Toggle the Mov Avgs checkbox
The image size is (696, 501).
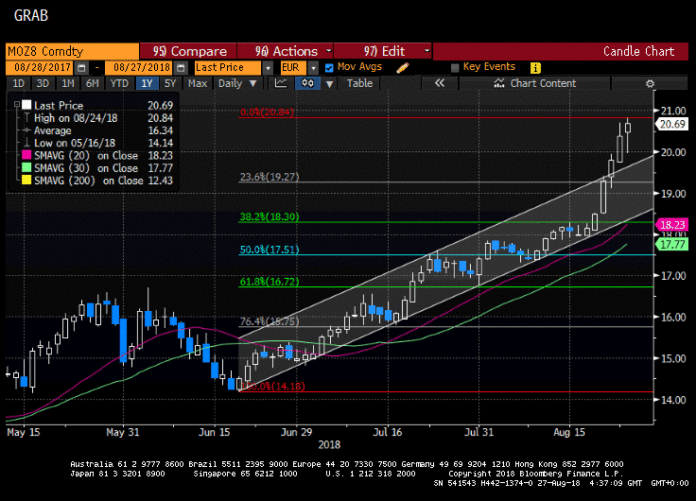330,67
